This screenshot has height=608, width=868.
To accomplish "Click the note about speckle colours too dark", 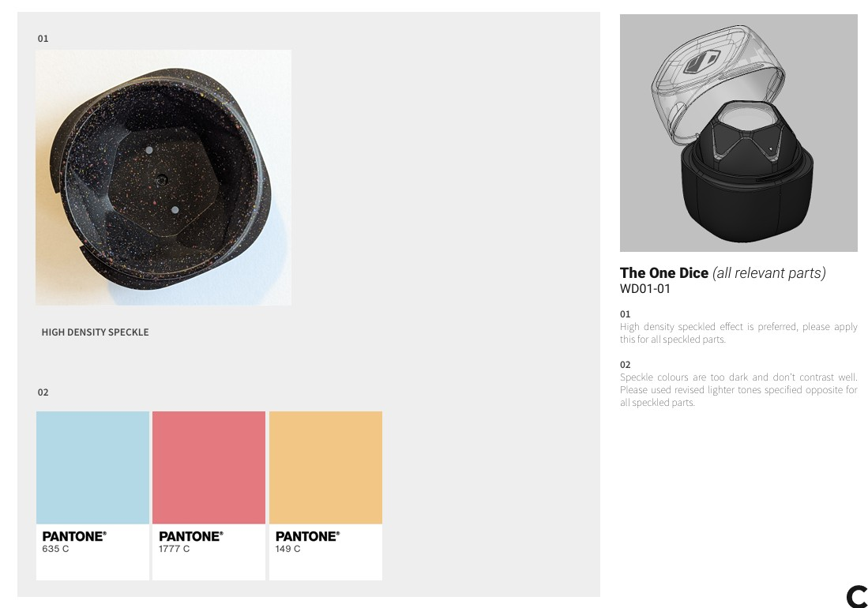I will point(738,390).
